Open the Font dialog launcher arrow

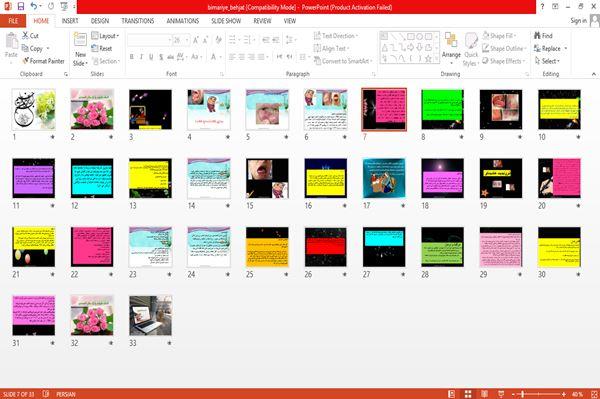[x=222, y=74]
